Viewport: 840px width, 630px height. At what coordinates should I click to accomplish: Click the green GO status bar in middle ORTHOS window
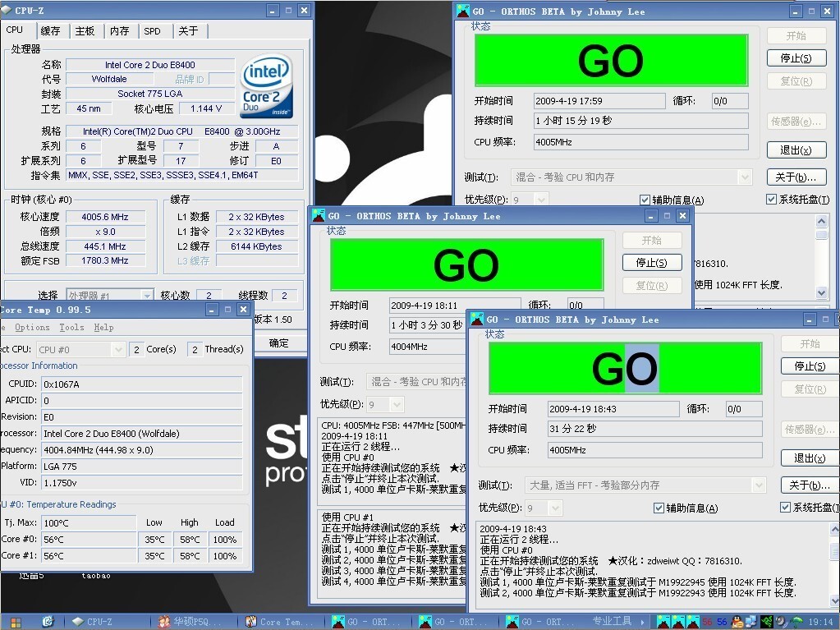(466, 264)
